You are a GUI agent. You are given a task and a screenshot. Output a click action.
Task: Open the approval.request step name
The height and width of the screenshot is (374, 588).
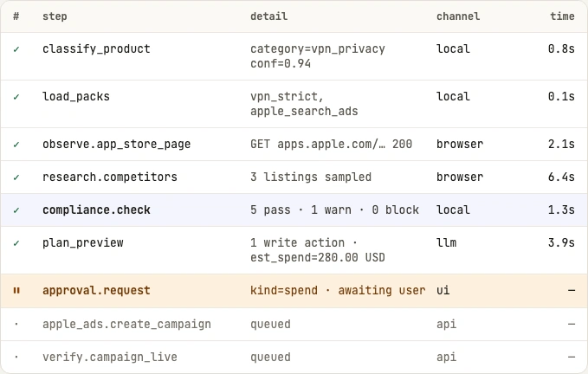click(96, 290)
